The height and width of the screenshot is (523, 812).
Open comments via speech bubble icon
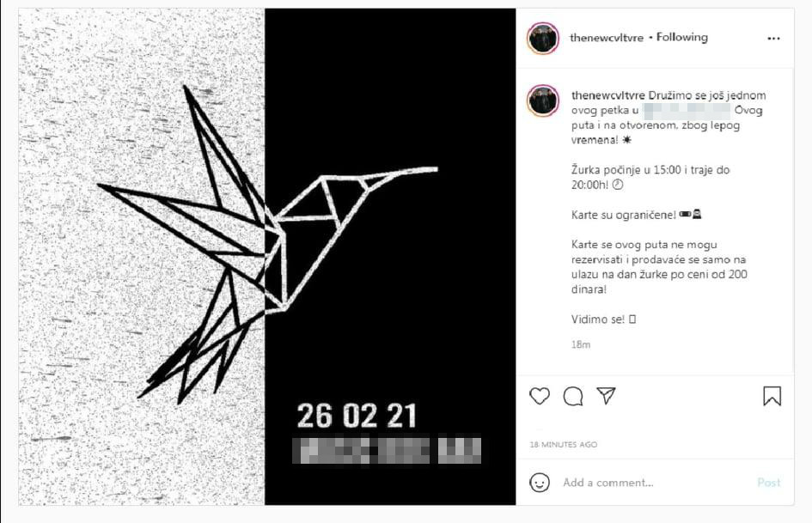[573, 396]
